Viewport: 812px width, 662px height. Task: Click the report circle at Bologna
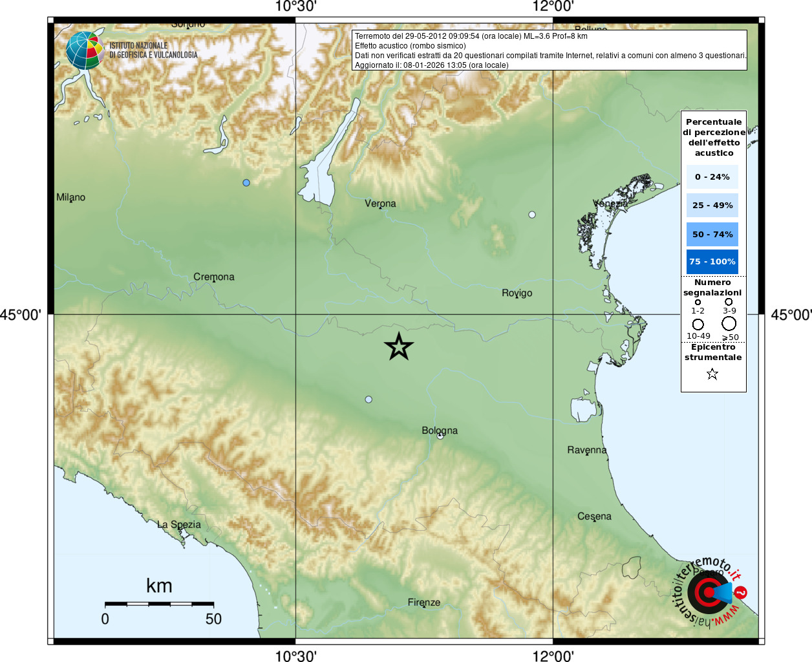(x=440, y=436)
